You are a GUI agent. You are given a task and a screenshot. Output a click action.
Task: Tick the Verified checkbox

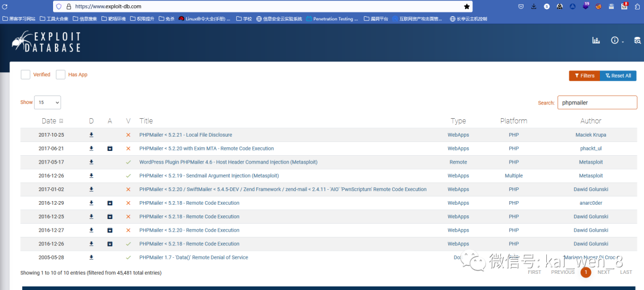(26, 75)
